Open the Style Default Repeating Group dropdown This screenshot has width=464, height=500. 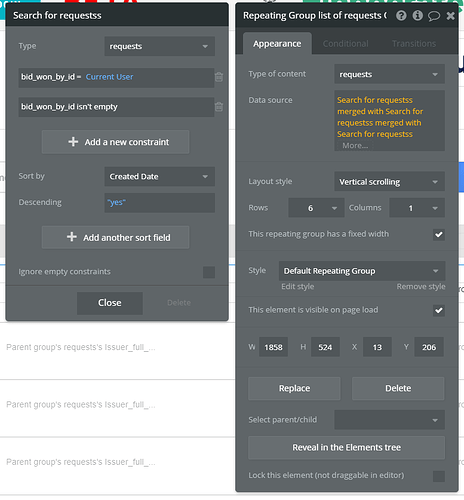[362, 271]
